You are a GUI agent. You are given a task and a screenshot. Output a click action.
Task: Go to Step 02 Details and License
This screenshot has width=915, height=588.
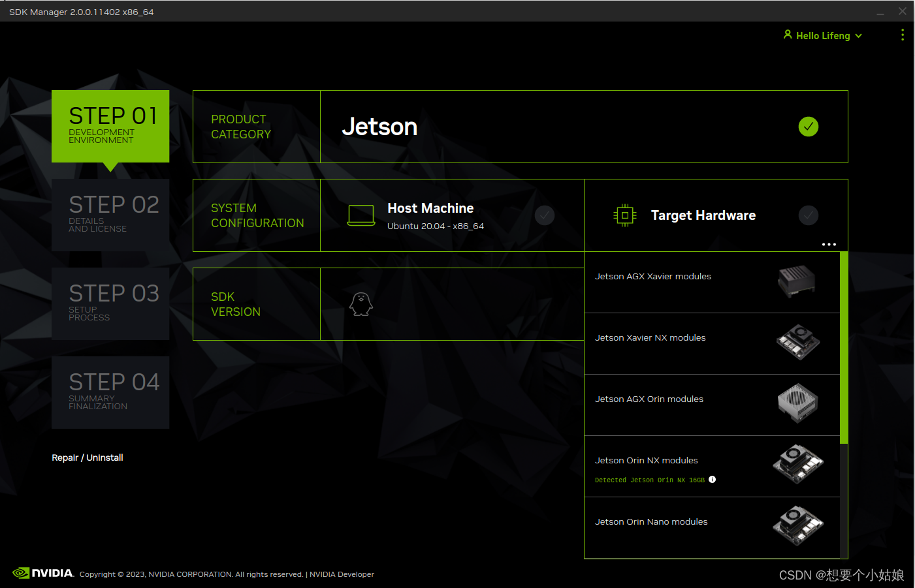110,215
